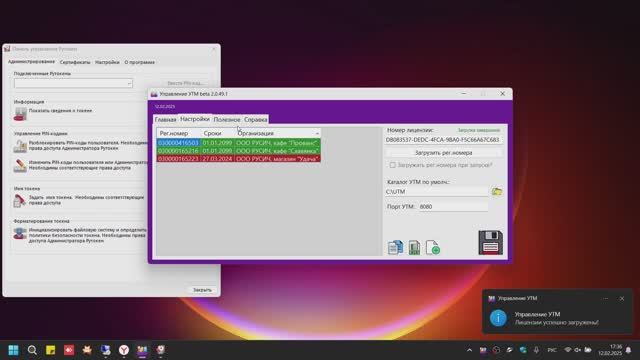
Task: Switch to the Главная tab
Action: [x=165, y=120]
